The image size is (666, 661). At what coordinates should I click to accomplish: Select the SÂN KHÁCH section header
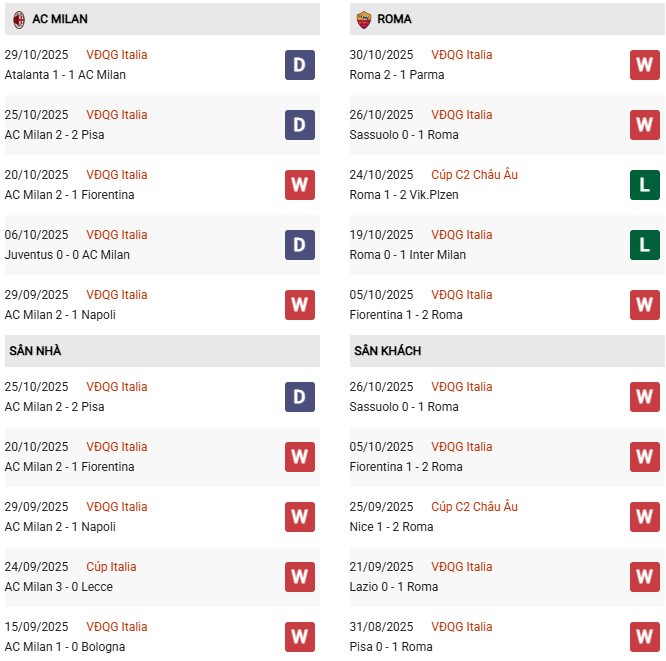[387, 351]
